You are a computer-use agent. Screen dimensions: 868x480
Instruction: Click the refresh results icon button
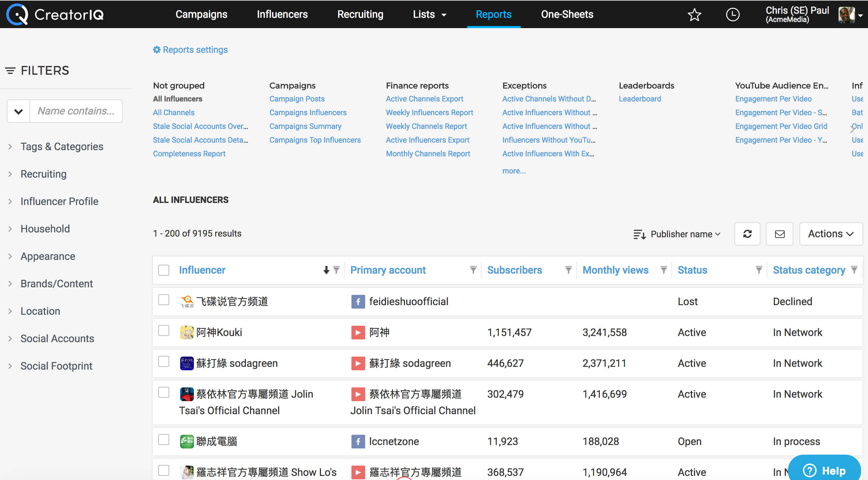click(747, 234)
